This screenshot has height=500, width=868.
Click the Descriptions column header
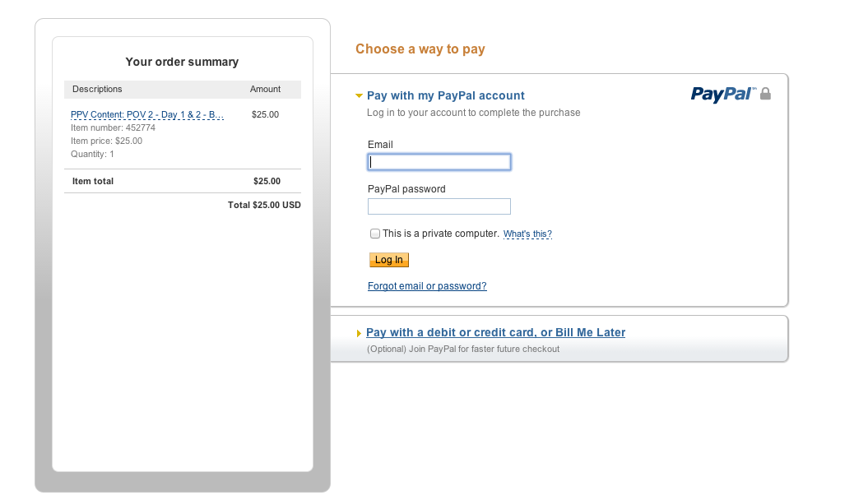[x=97, y=89]
